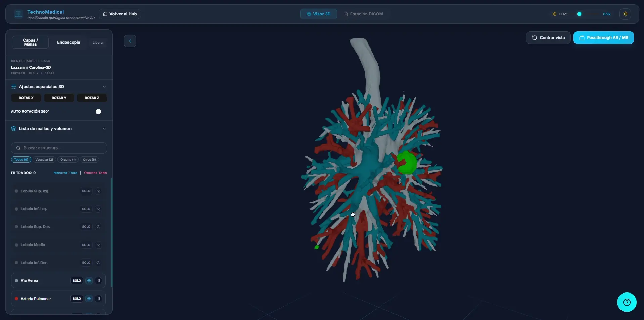Open the help question mark button
The width and height of the screenshot is (644, 320).
627,302
